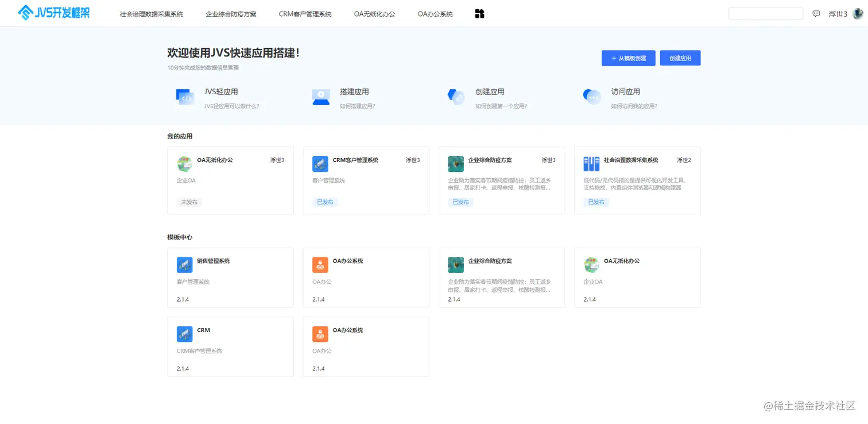The height and width of the screenshot is (424, 868).
Task: Click the 搭建应用 guide title
Action: [x=354, y=92]
